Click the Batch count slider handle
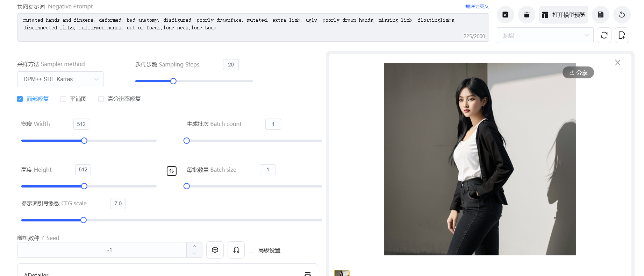The image size is (644, 276). tap(187, 141)
